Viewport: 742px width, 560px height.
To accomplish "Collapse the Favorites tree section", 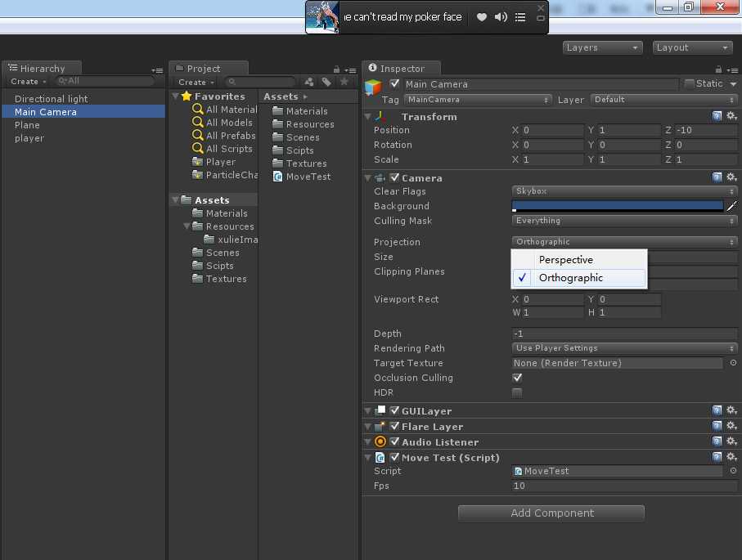I will click(175, 96).
